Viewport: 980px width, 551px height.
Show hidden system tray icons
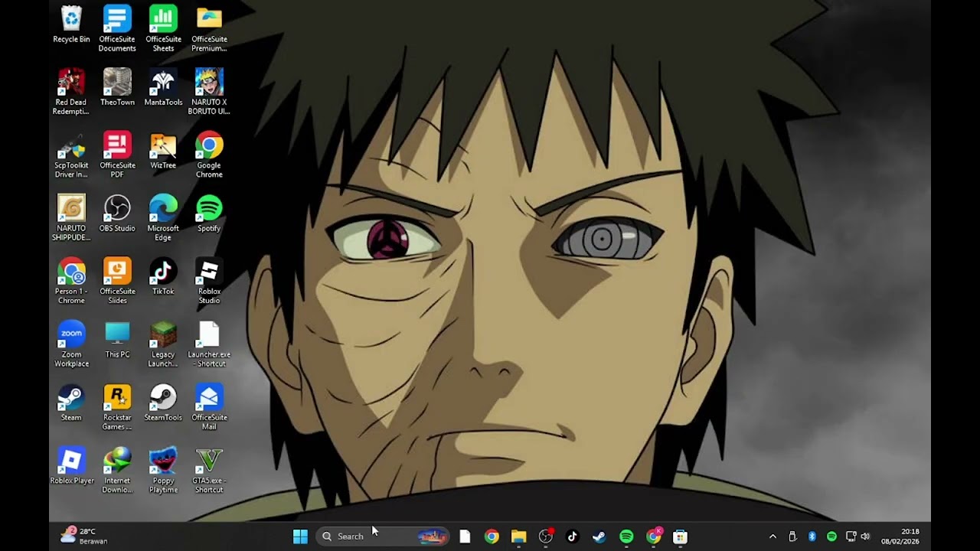[773, 536]
